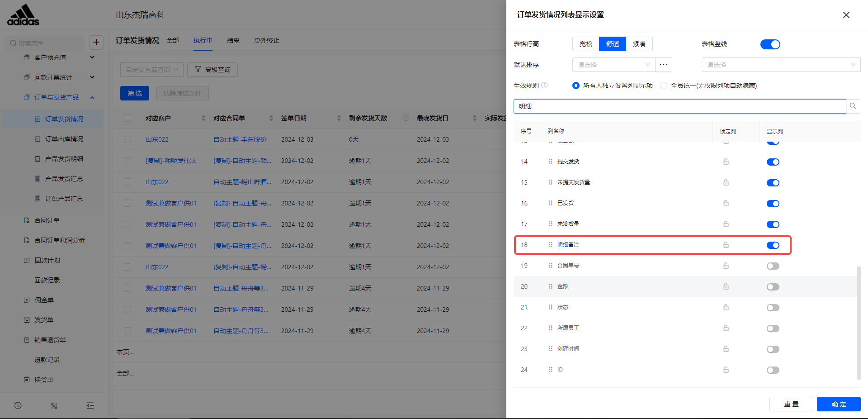
Task: Switch to the 结束 tab
Action: click(x=233, y=40)
